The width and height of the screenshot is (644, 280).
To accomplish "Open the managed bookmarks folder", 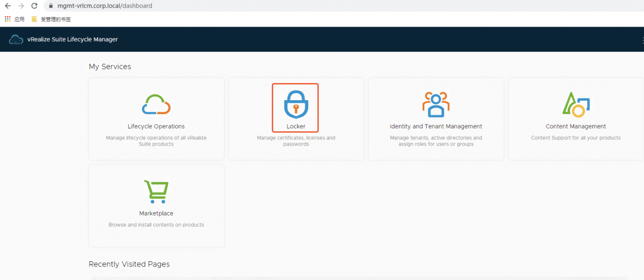I will coord(51,19).
